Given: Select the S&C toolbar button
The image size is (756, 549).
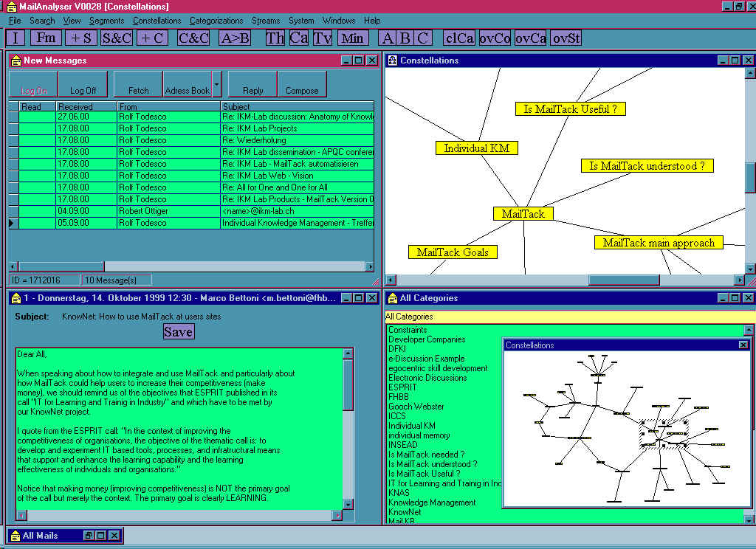Looking at the screenshot, I should pos(117,38).
